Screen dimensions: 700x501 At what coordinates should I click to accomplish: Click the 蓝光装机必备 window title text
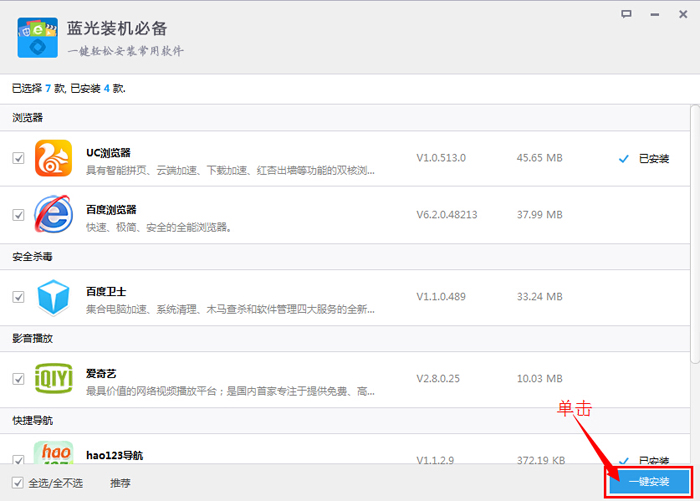click(117, 29)
